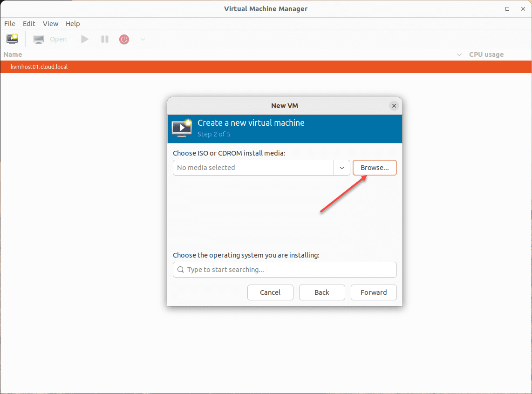Open the Edit menu

[x=29, y=24]
